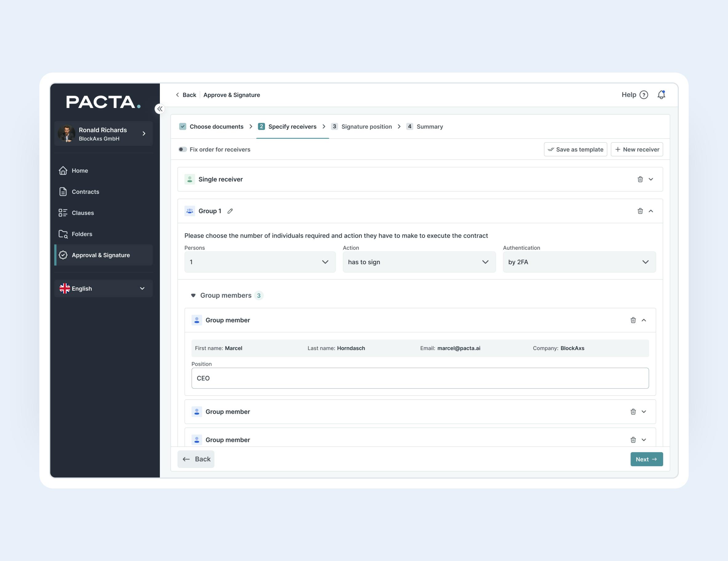
Task: Delete the first Group member (Marcel)
Action: point(633,320)
